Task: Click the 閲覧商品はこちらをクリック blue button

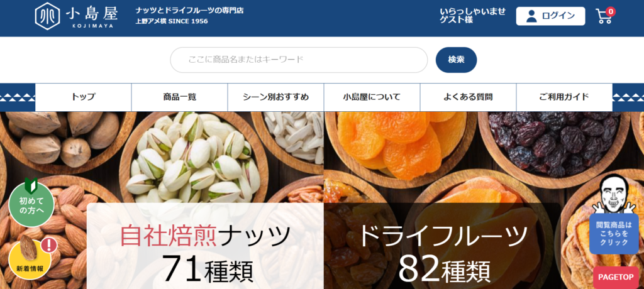Action: pos(614,234)
